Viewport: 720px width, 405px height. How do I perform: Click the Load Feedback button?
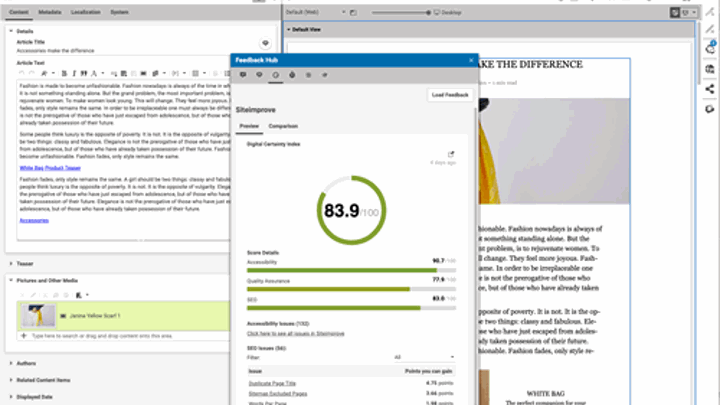450,94
